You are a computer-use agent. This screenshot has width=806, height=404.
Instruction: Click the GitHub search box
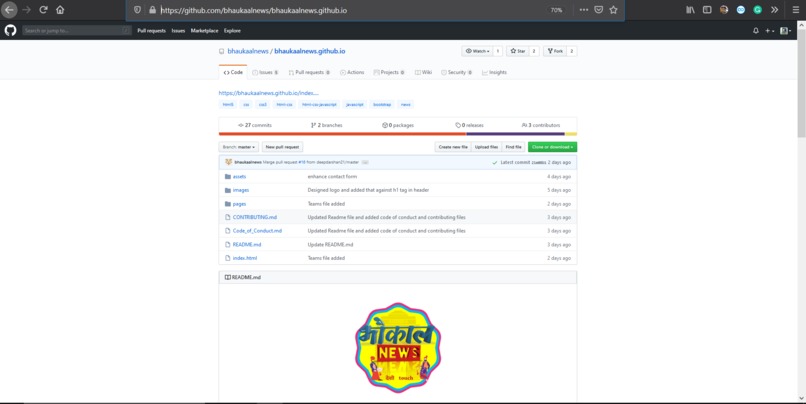(x=77, y=31)
